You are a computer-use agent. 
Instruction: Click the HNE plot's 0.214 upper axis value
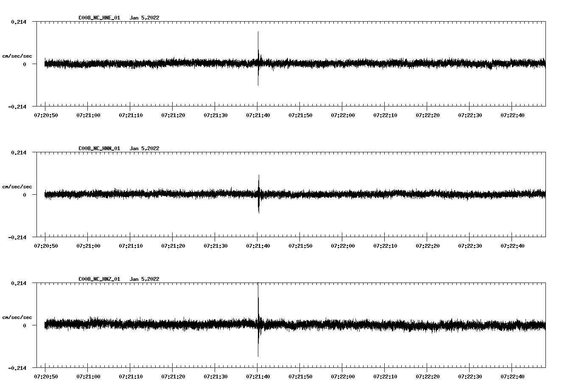pos(18,22)
